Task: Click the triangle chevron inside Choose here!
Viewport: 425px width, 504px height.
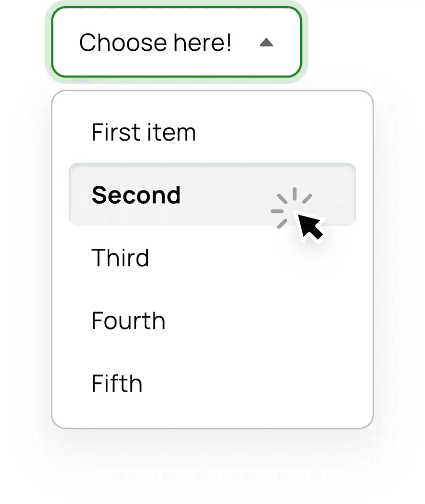Action: click(x=266, y=43)
